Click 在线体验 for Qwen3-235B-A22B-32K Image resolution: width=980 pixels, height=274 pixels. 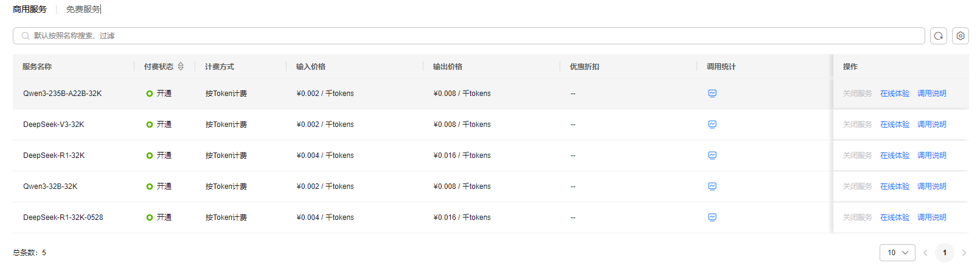tap(895, 94)
